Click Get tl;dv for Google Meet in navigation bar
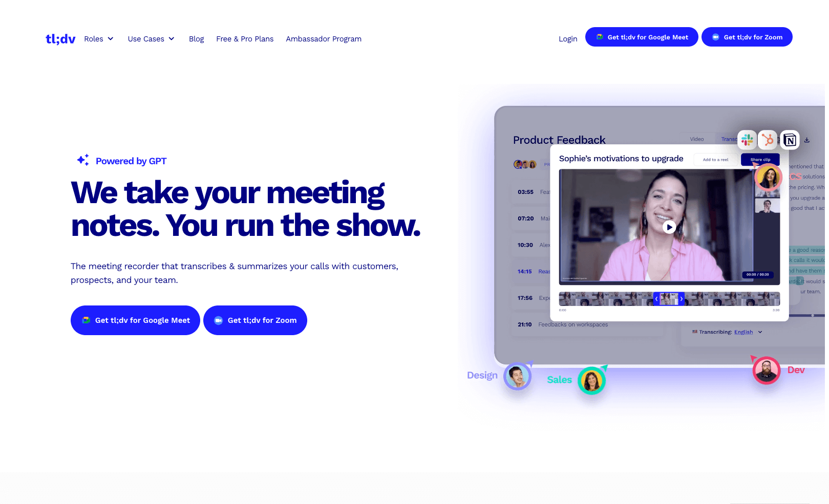This screenshot has width=829, height=504. click(x=642, y=37)
